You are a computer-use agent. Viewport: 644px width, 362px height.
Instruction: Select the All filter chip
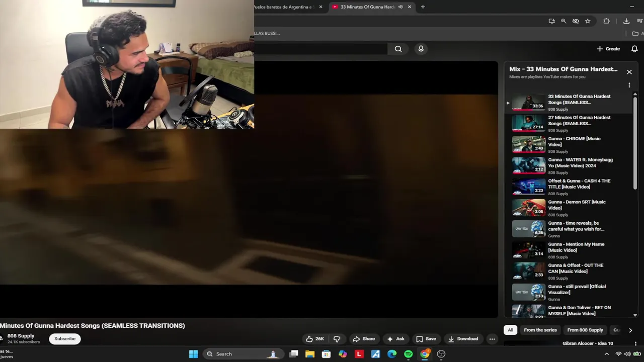tap(510, 330)
